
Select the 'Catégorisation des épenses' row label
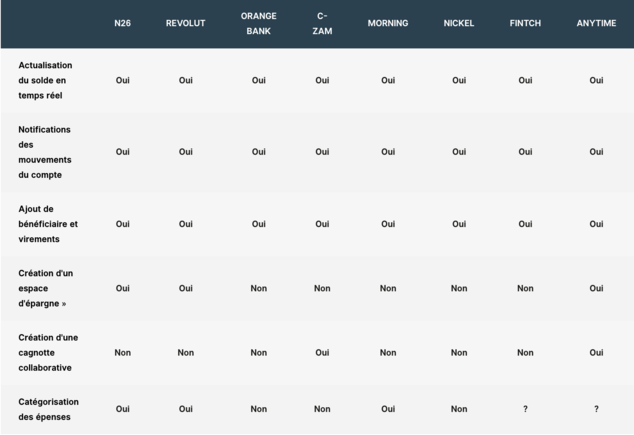[x=48, y=409]
